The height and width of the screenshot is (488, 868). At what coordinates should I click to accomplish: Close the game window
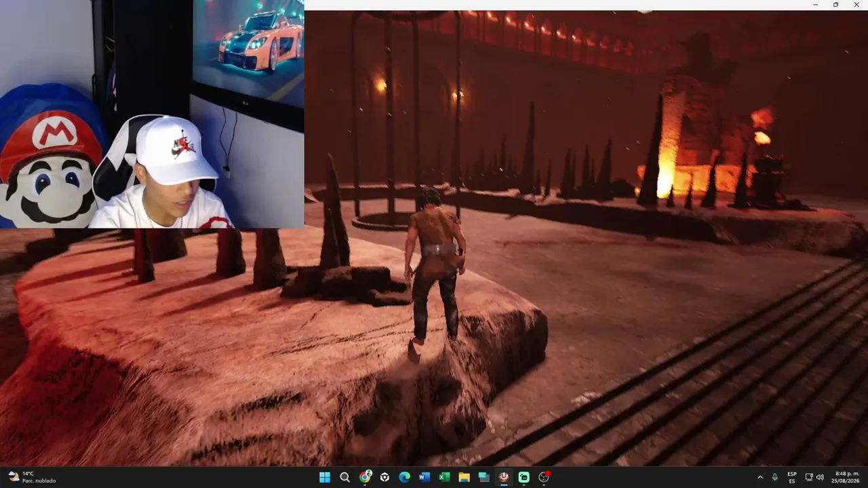point(856,5)
